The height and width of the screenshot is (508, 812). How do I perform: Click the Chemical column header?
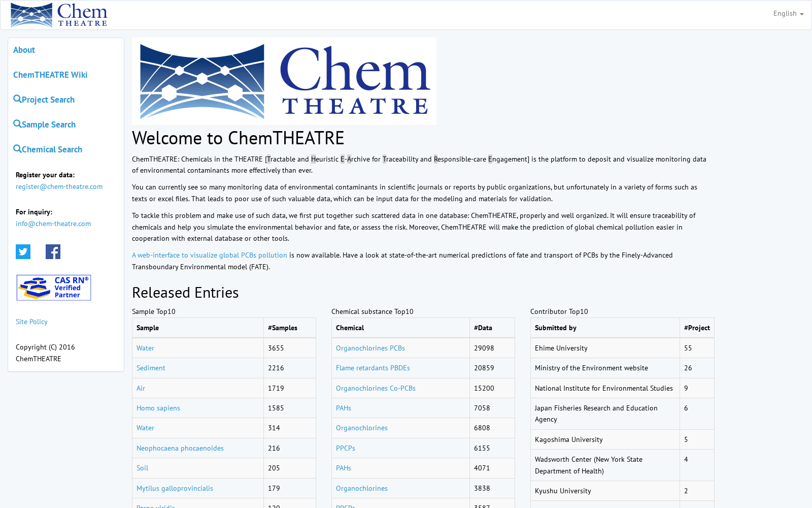(x=400, y=328)
